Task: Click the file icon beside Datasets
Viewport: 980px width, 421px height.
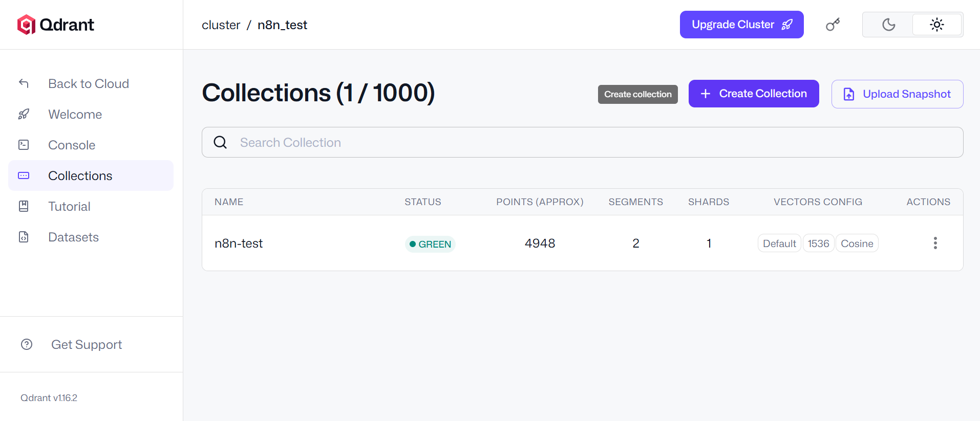Action: [x=24, y=237]
